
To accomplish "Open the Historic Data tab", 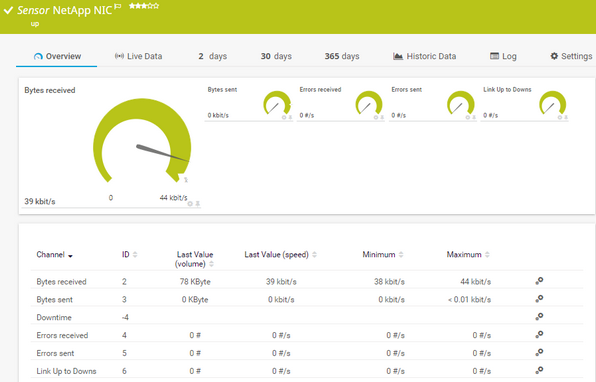I will [424, 56].
